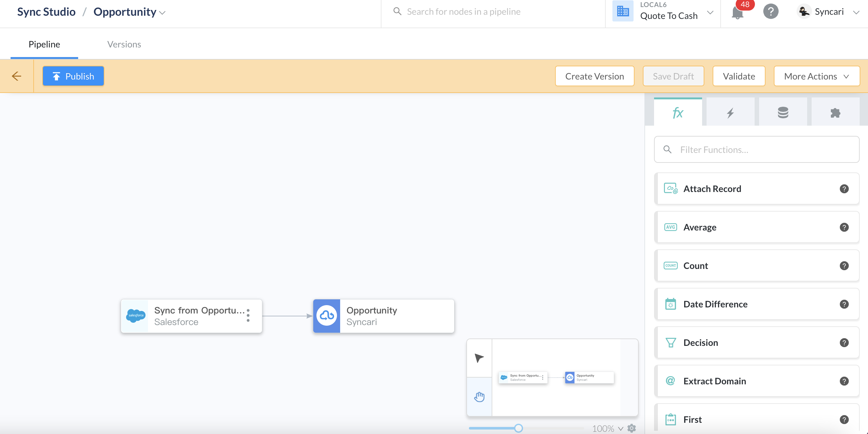Click the Average AVG icon
The width and height of the screenshot is (868, 434).
coord(671,227)
